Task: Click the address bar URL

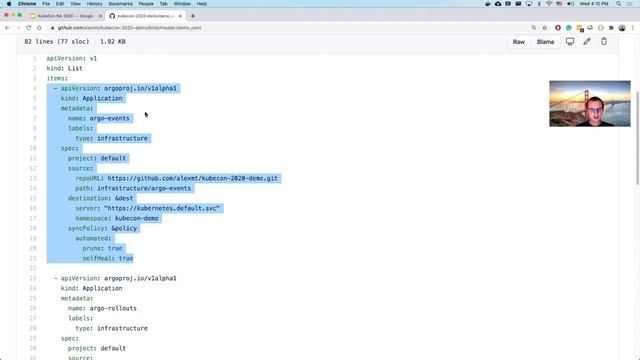Action: [x=129, y=28]
